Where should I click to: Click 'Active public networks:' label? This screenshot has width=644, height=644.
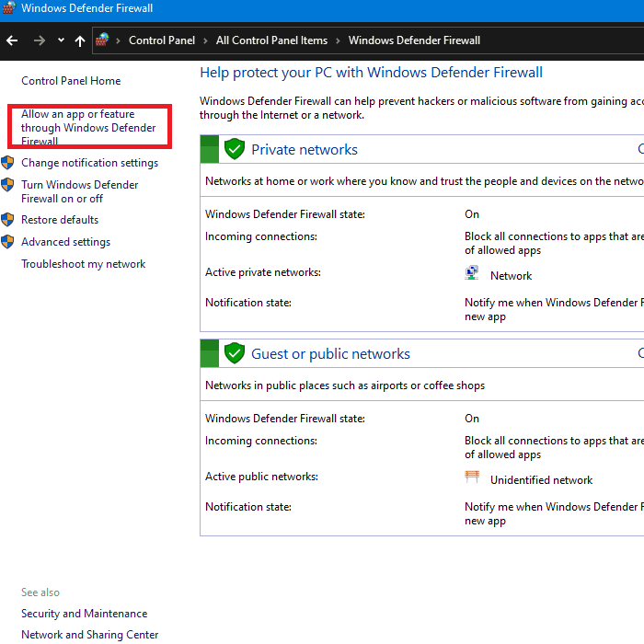[x=261, y=477]
